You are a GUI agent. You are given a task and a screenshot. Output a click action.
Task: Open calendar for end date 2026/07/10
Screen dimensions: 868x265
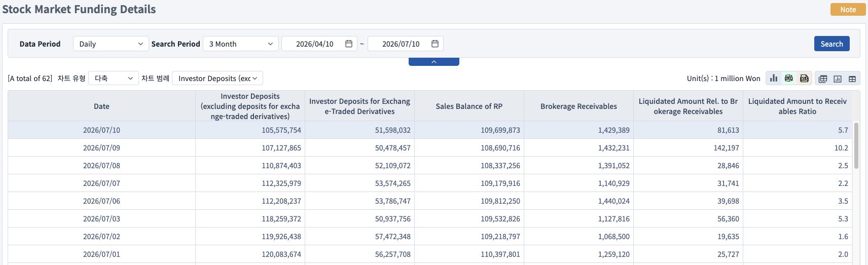(435, 44)
